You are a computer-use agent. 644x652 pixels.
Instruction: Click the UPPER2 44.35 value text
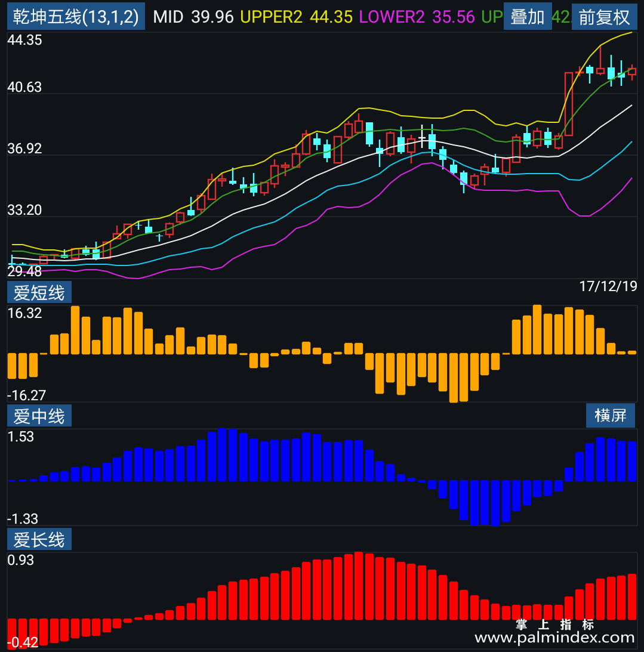pos(296,17)
